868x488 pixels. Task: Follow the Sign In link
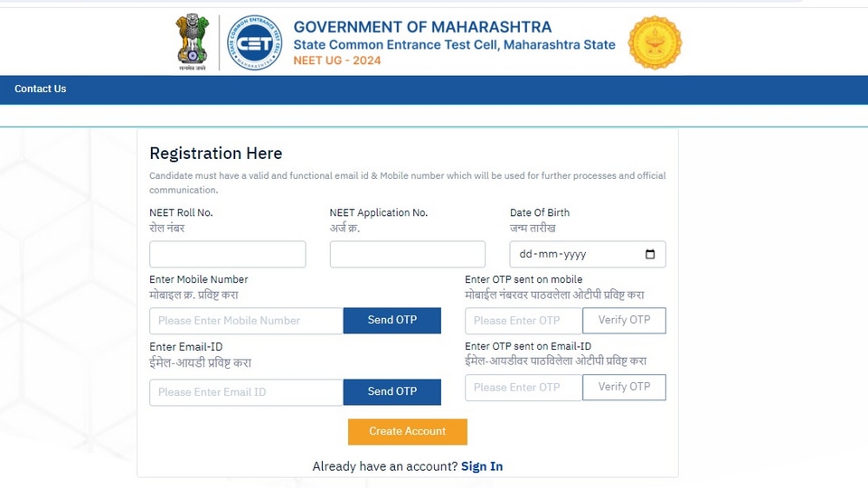point(482,466)
